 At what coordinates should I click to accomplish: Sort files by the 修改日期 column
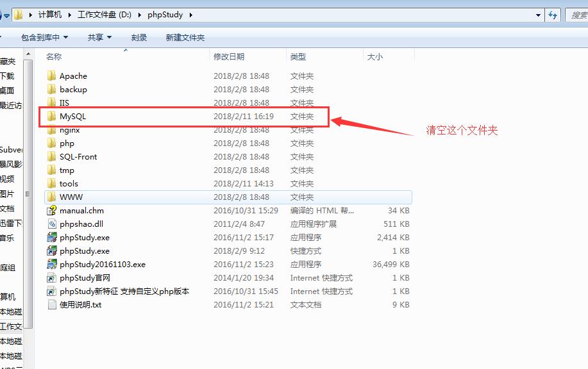(229, 57)
